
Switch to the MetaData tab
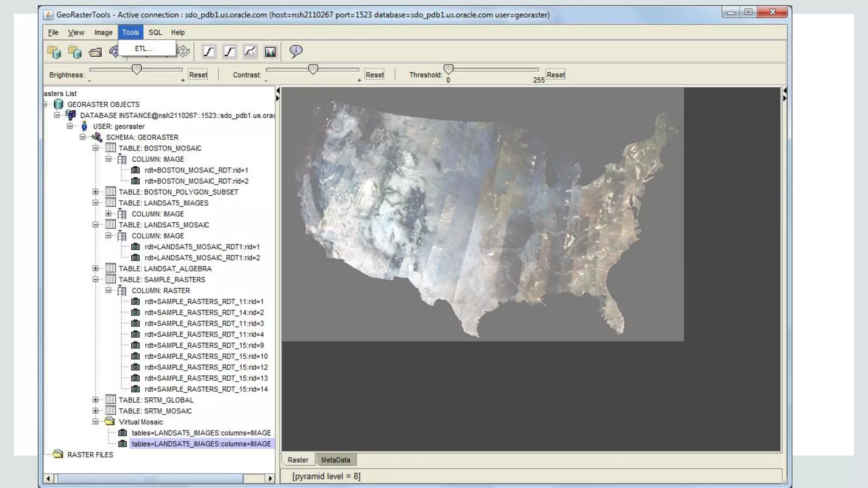coord(335,460)
